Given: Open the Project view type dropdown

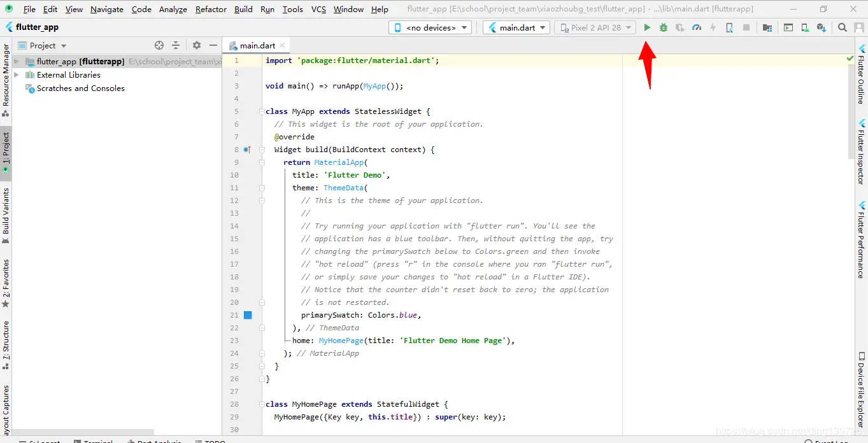Looking at the screenshot, I should (43, 45).
